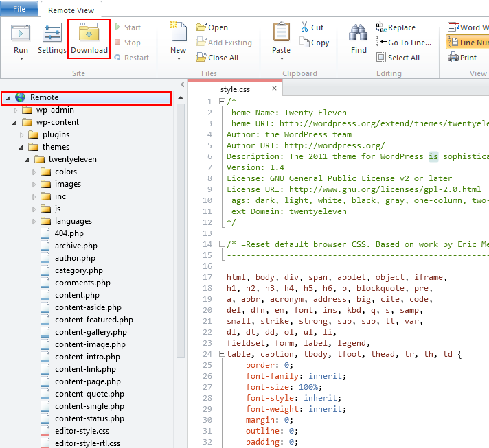Switch to the Remote View tab

point(71,10)
